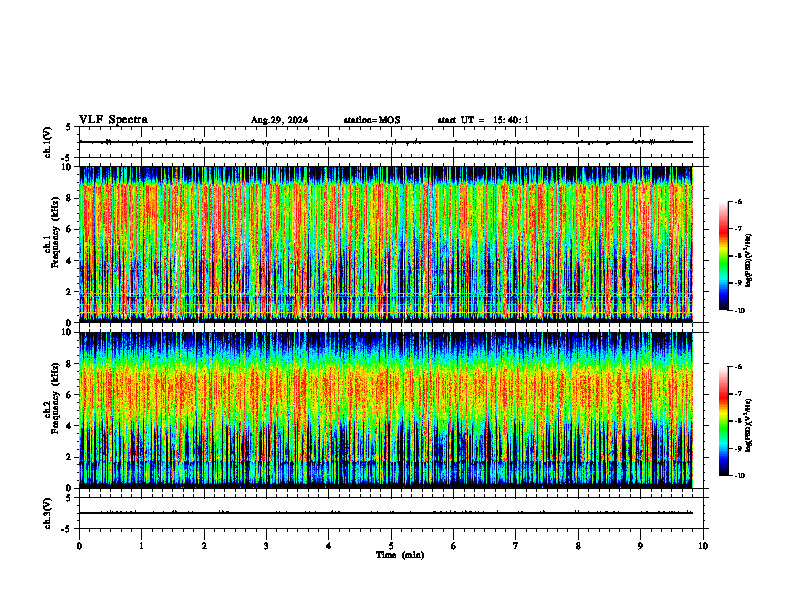Click the "-10" value on ch.2 colorbar
This screenshot has height=612, width=792.
(739, 476)
